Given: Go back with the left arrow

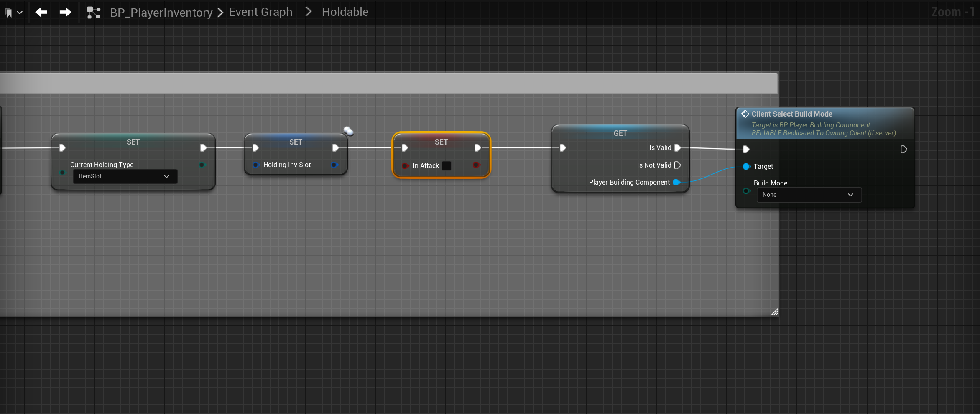Looking at the screenshot, I should pos(41,13).
